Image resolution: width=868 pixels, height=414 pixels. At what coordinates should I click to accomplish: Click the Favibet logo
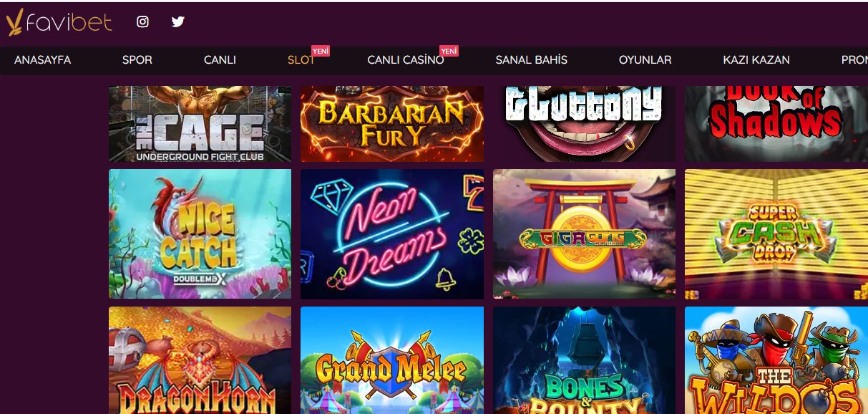59,22
